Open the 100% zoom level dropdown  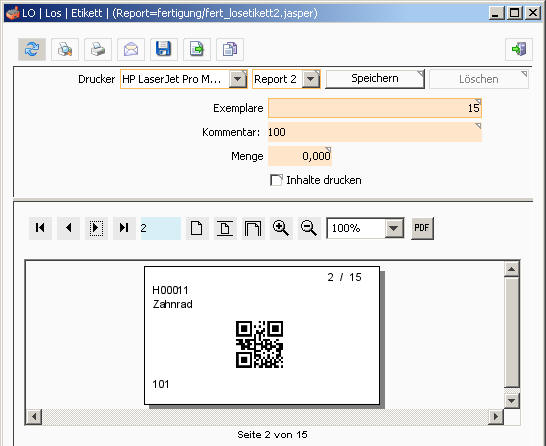394,228
